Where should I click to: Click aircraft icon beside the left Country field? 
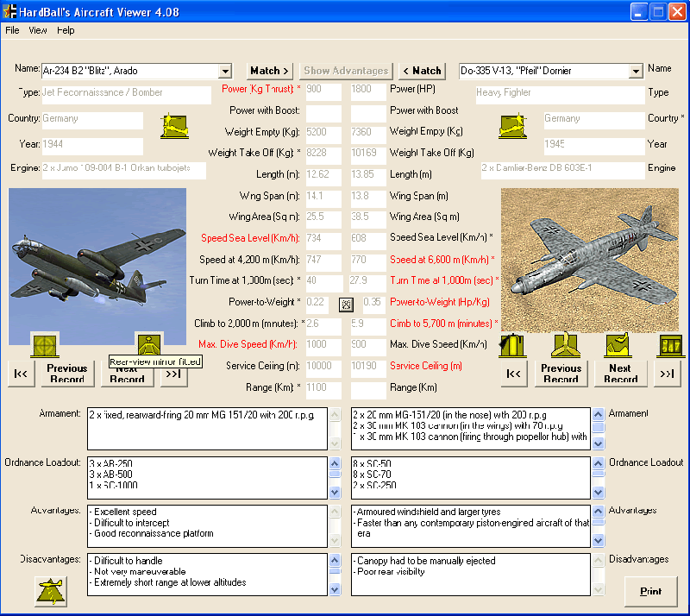pyautogui.click(x=174, y=126)
